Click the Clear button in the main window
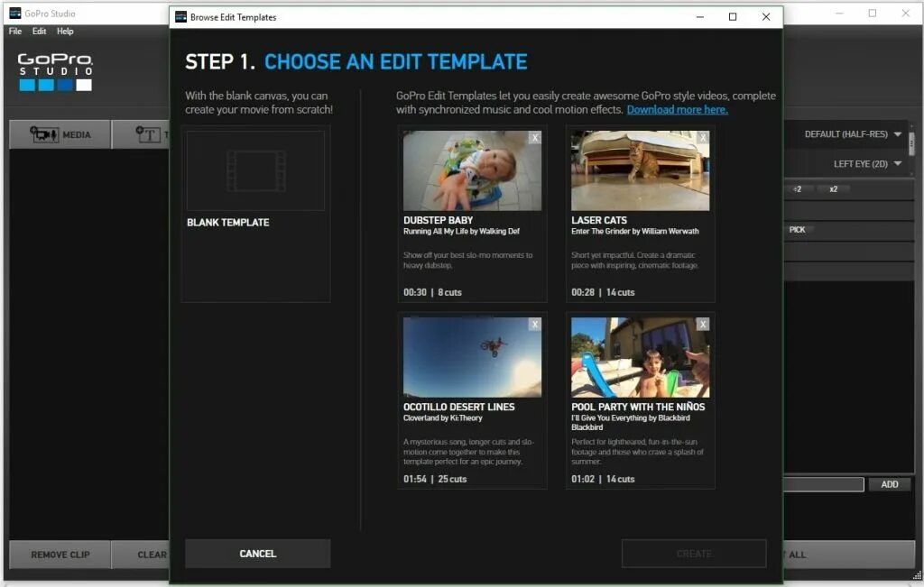The image size is (924, 587). (141, 555)
